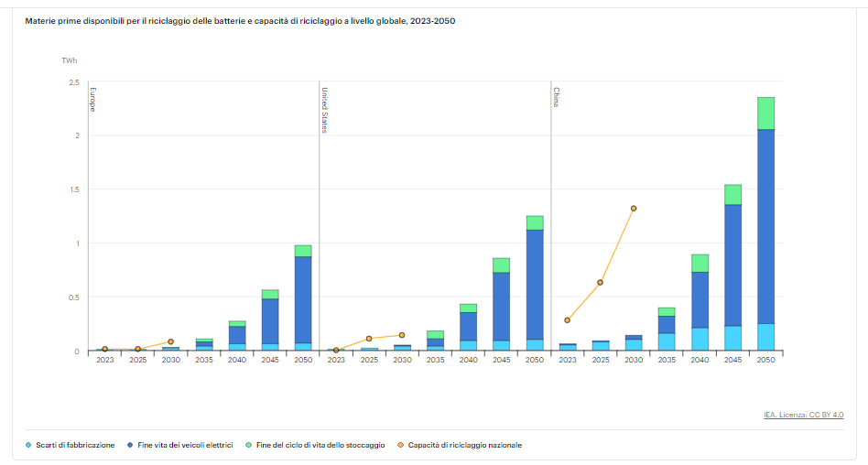
Task: Select China's 2025 orange capacity point
Action: pos(601,283)
